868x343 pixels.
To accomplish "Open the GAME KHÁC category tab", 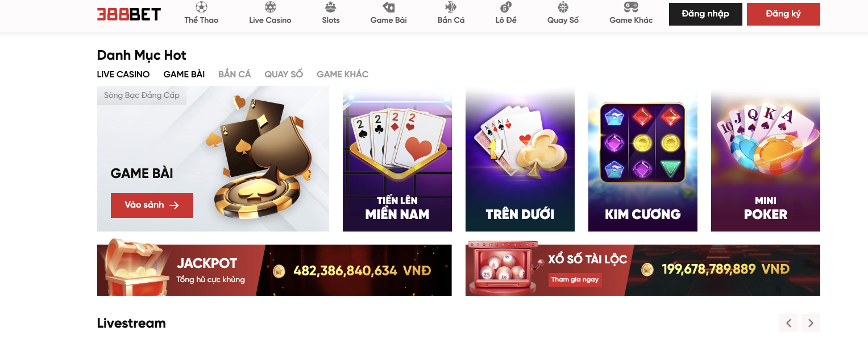I will click(343, 75).
